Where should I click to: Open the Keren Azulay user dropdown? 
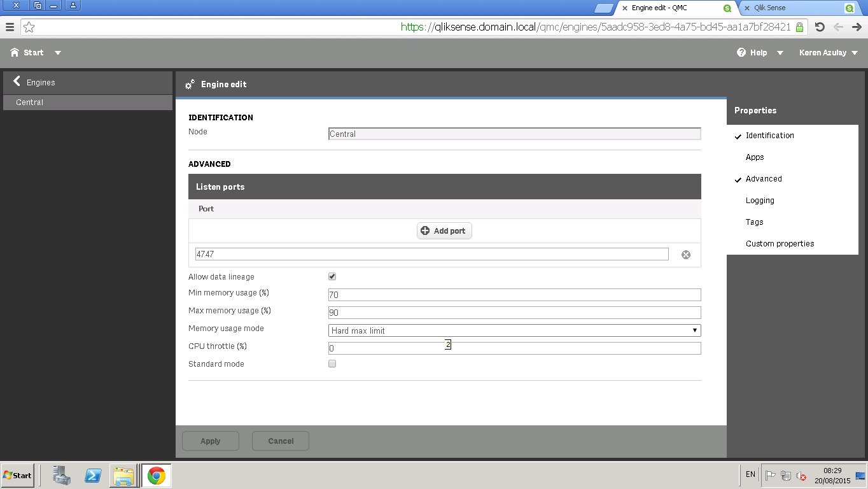point(827,52)
